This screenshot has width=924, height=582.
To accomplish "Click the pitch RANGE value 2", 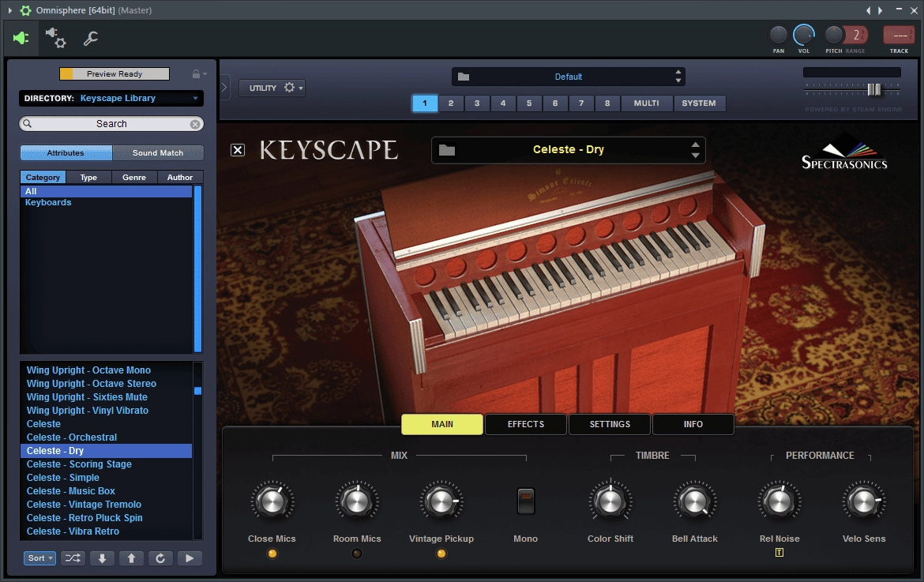I will (x=856, y=36).
